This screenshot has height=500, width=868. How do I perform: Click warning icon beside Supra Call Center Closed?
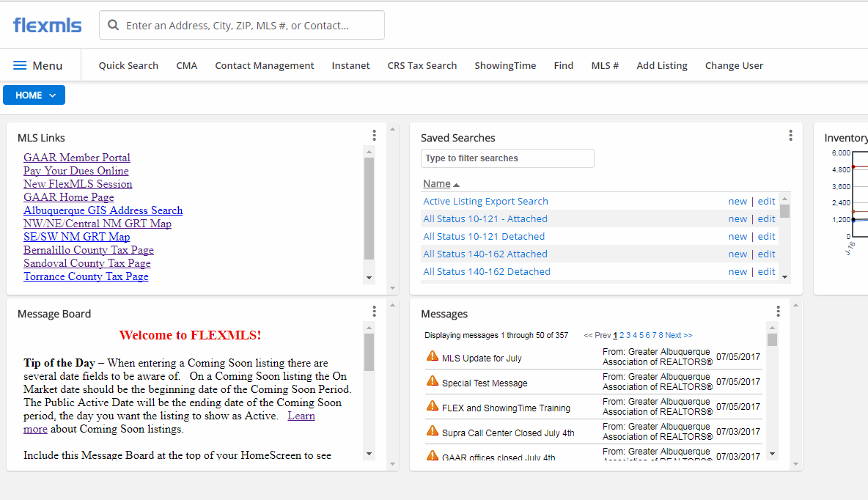[x=433, y=431]
